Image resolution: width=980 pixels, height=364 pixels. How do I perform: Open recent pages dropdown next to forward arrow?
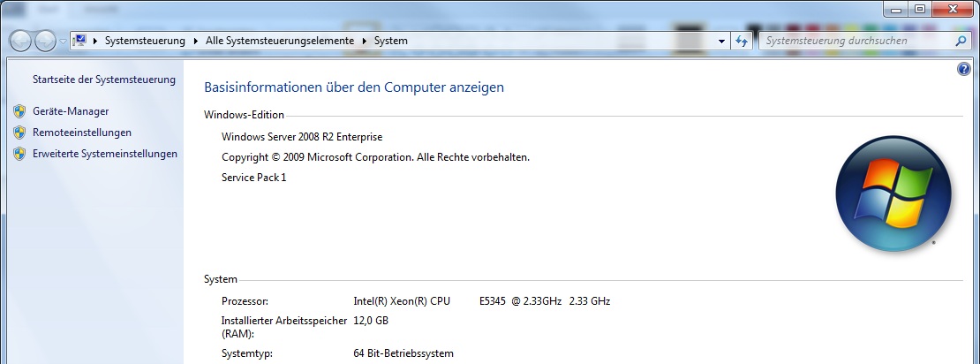[x=63, y=42]
